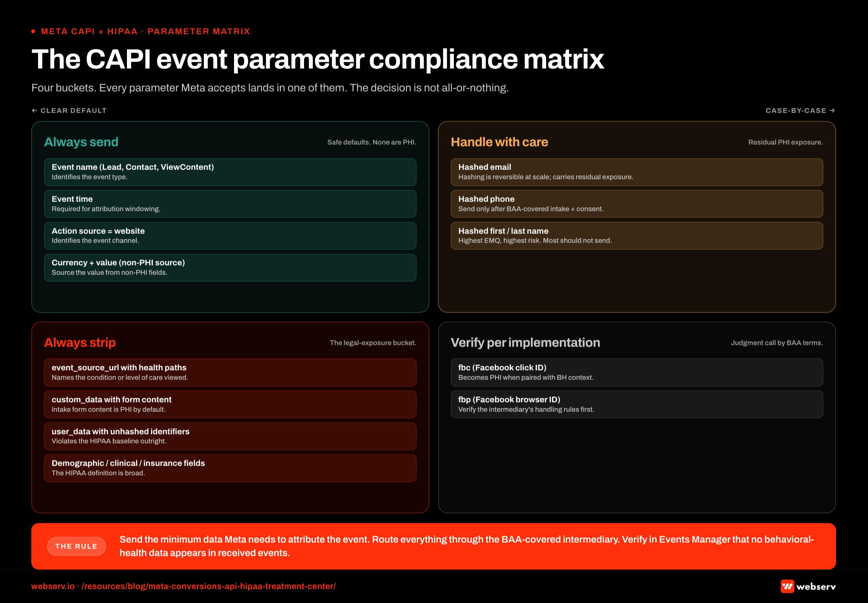Select the custom_data with form content card
Image resolution: width=868 pixels, height=603 pixels.
230,404
